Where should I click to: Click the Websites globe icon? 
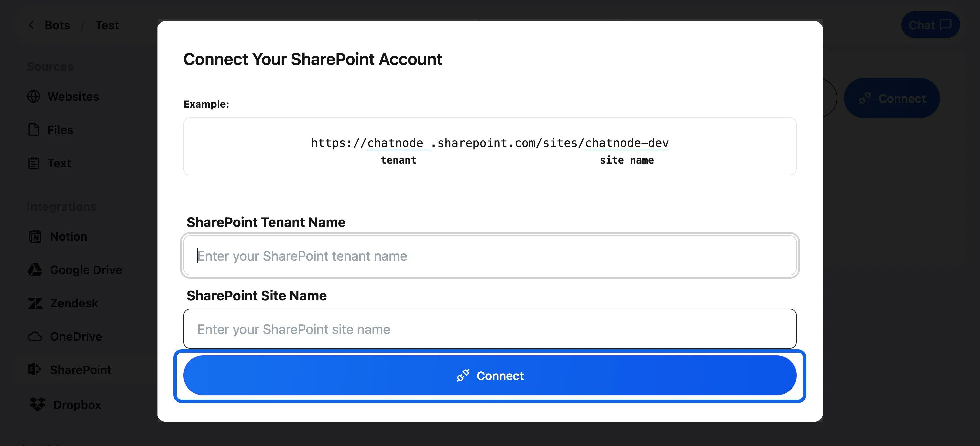tap(33, 97)
